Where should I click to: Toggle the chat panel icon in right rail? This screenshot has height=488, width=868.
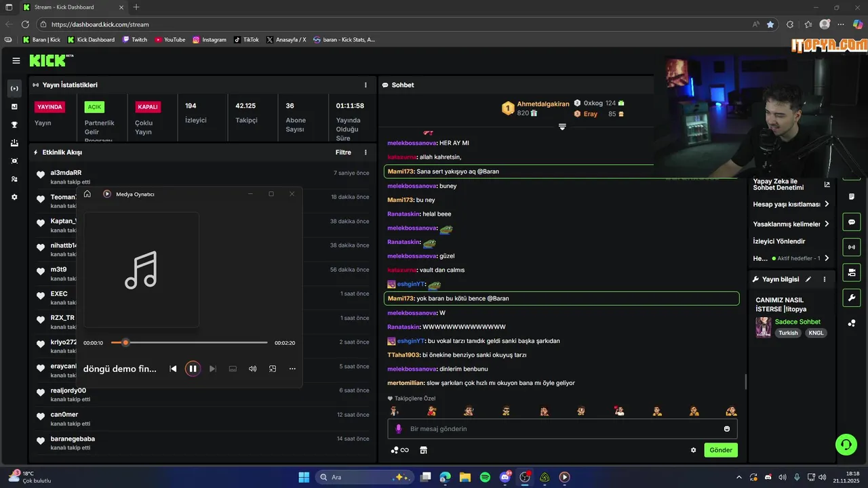[852, 222]
